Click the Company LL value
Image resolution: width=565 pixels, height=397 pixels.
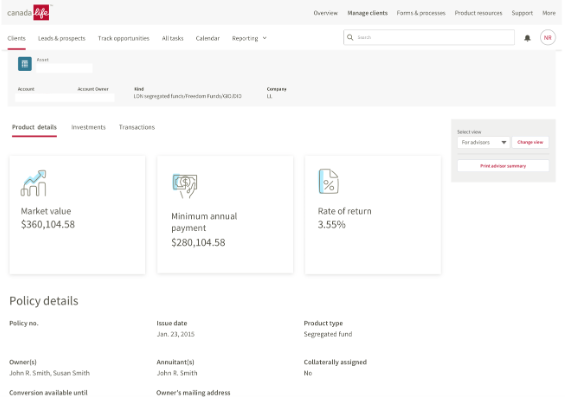(269, 96)
